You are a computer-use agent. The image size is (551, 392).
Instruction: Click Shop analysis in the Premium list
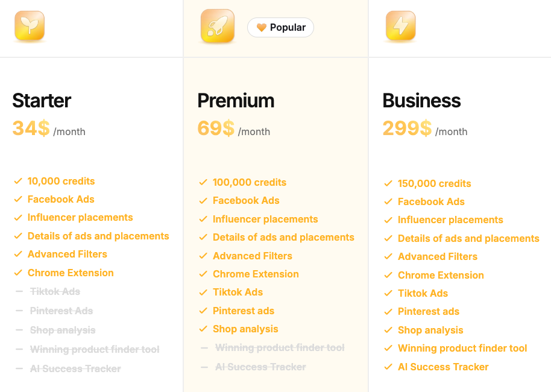[x=245, y=329]
